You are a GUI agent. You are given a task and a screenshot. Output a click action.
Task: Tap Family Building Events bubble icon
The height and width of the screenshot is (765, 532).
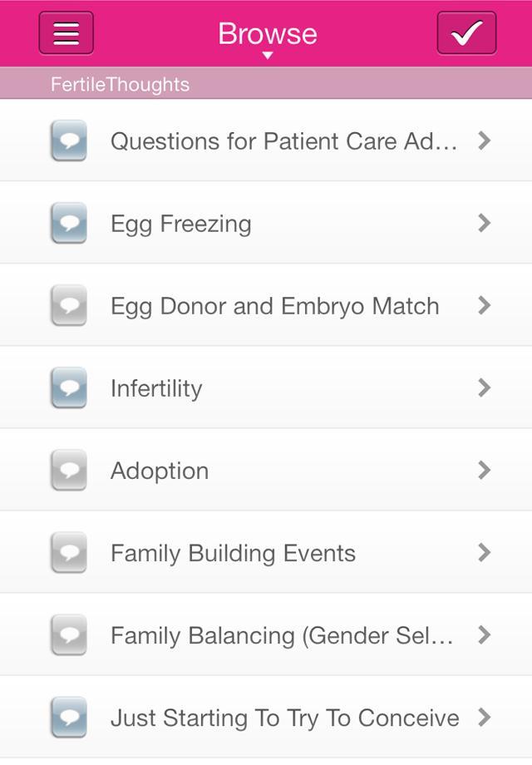tap(68, 553)
